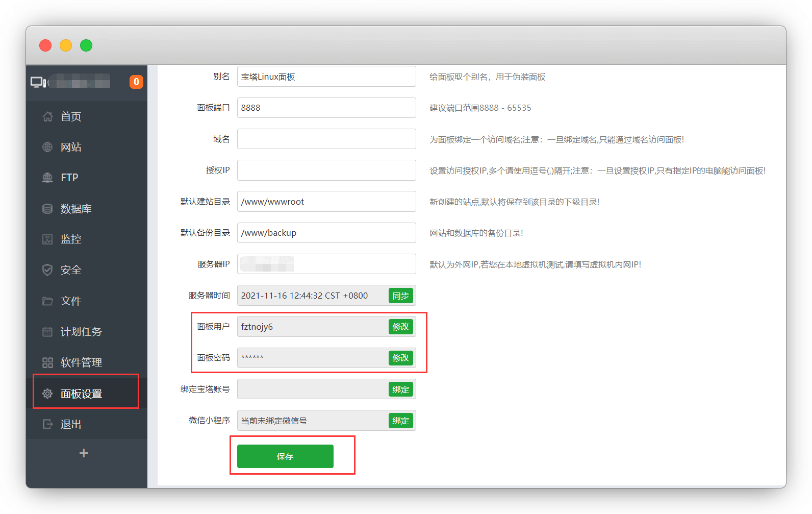Click 修改 next to panel username fztnojy6
Viewport: 812px width, 514px height.
(400, 327)
